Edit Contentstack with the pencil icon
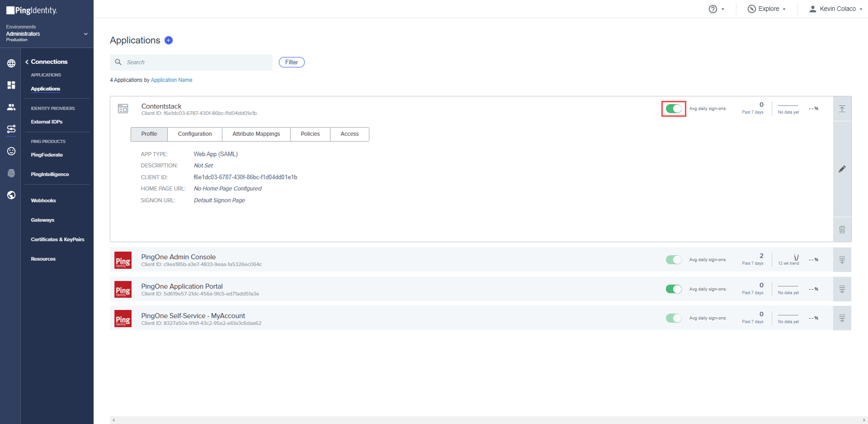This screenshot has height=424, width=868. [842, 169]
